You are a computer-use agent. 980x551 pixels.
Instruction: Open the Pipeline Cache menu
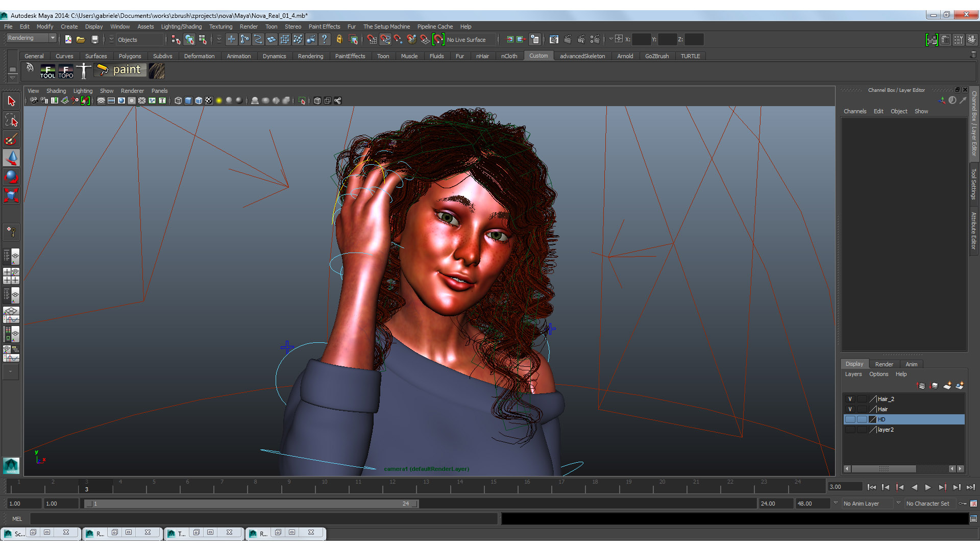[x=435, y=27]
